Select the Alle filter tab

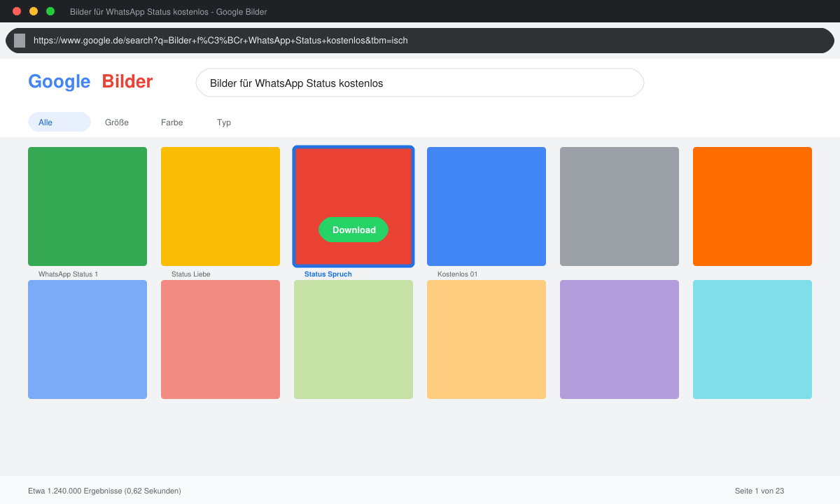tap(59, 122)
